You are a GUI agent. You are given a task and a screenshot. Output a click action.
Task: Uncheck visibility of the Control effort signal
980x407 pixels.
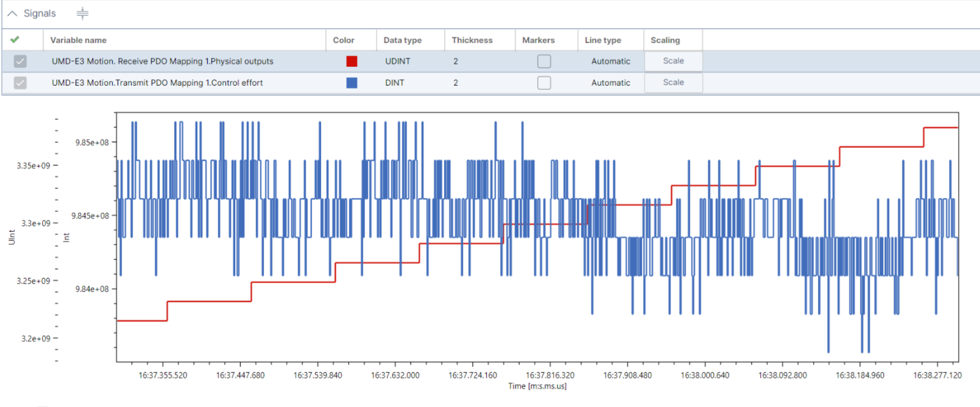point(20,83)
